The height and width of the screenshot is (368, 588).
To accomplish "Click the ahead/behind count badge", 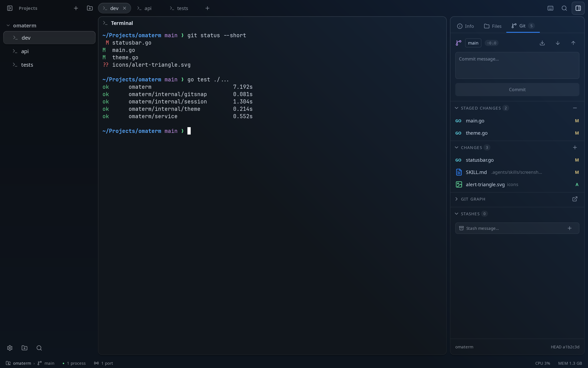I will [491, 43].
